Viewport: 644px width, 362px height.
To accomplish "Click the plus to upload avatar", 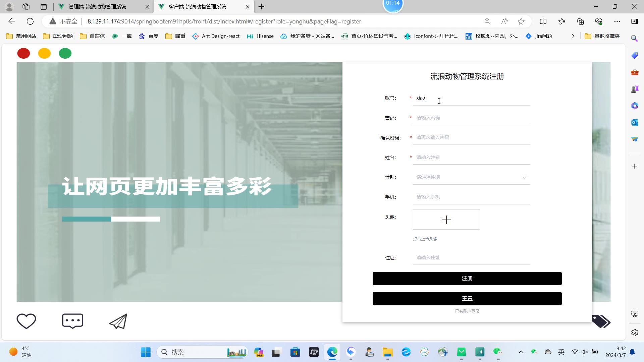I will click(x=446, y=220).
